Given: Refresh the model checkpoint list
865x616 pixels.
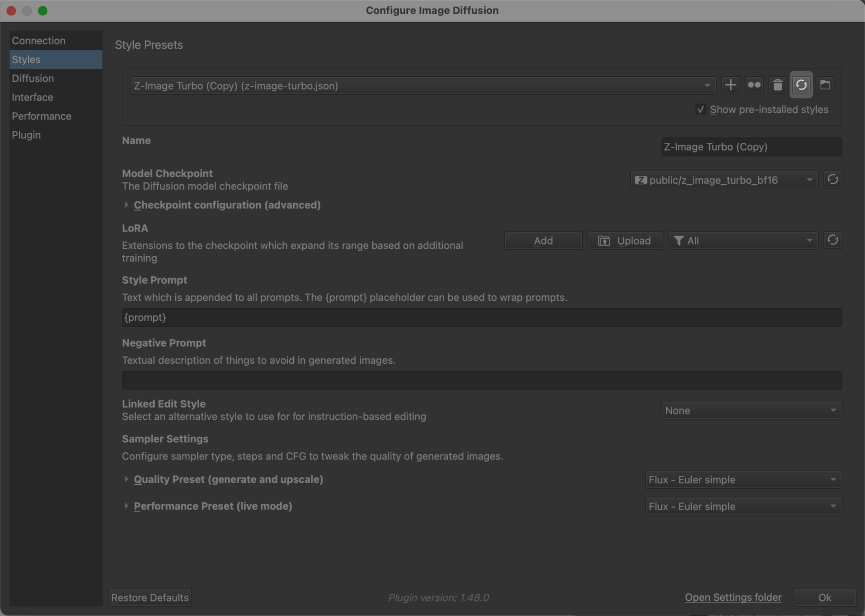Looking at the screenshot, I should [832, 180].
